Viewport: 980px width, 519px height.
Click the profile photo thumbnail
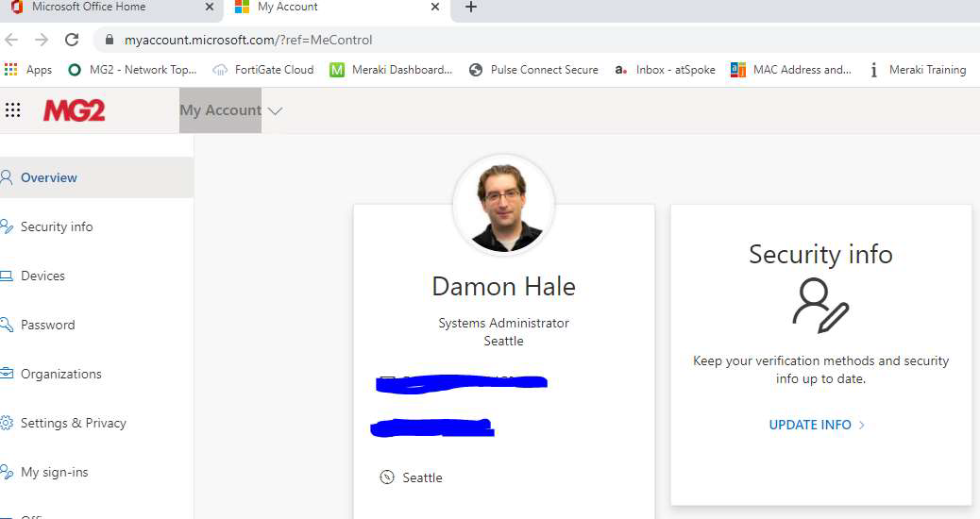[x=503, y=205]
